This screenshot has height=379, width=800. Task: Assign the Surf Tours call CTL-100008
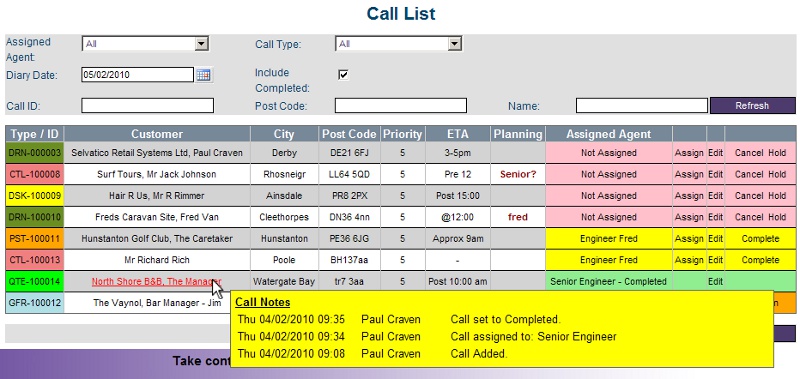pyautogui.click(x=689, y=174)
